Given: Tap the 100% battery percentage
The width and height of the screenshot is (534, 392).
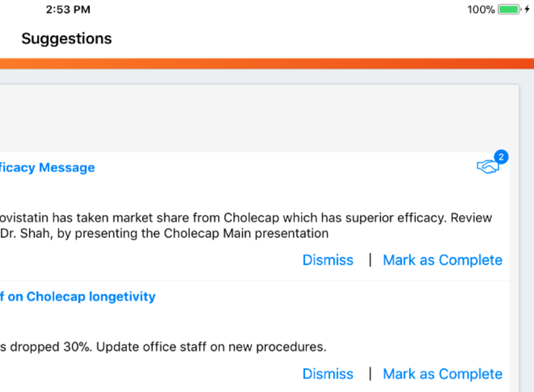Looking at the screenshot, I should (481, 10).
